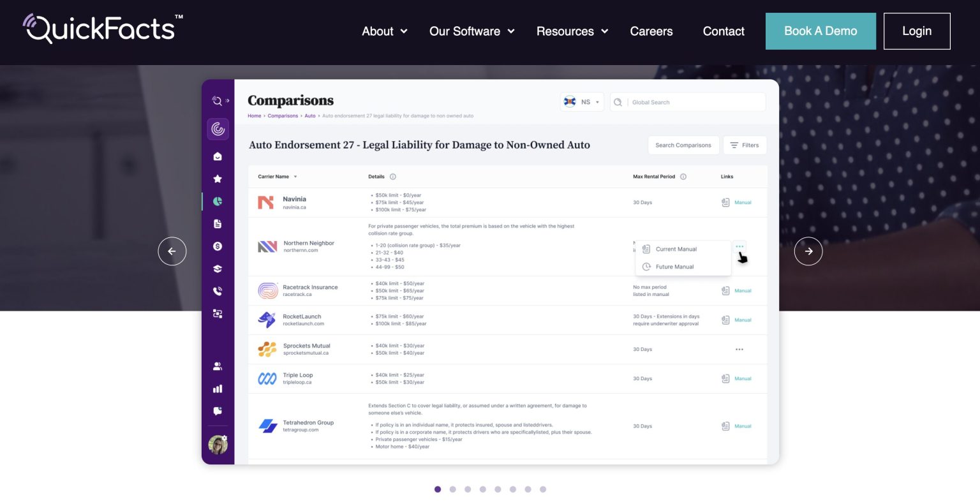Select the eighth carousel pagination dot
980x504 pixels.
(543, 489)
